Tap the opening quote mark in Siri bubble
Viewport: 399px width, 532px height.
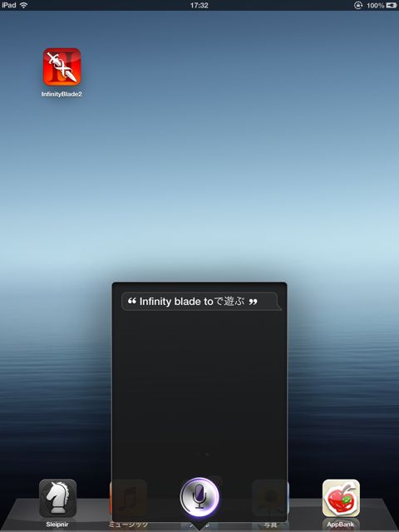coord(132,301)
